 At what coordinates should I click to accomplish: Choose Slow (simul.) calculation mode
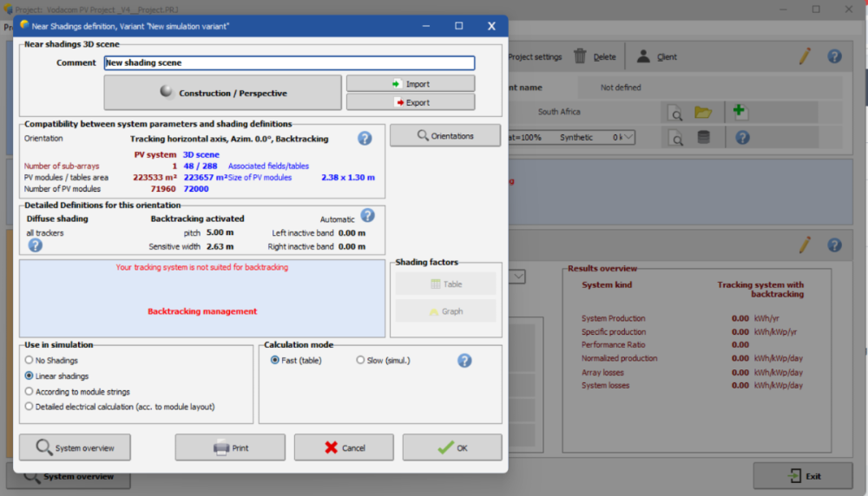pos(360,361)
